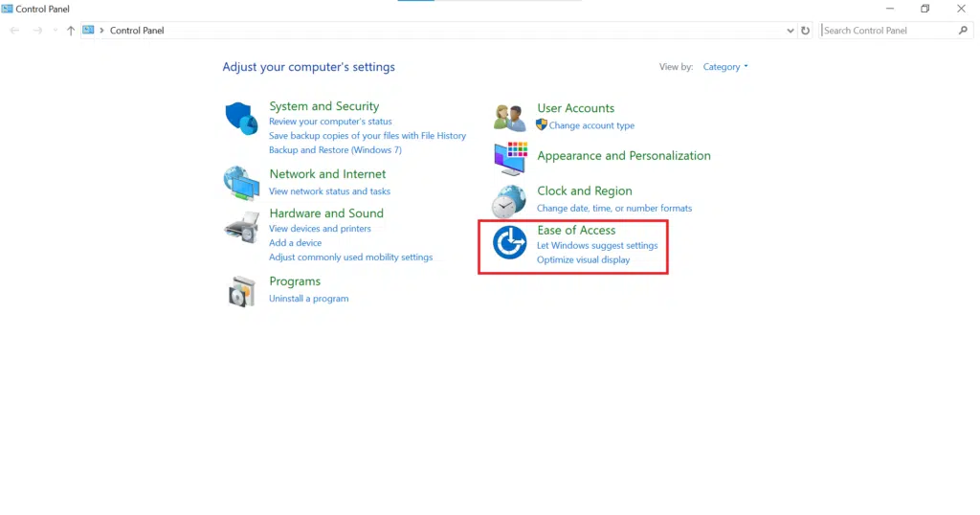The image size is (980, 515).
Task: Click the Network and Internet globe icon
Action: click(241, 183)
